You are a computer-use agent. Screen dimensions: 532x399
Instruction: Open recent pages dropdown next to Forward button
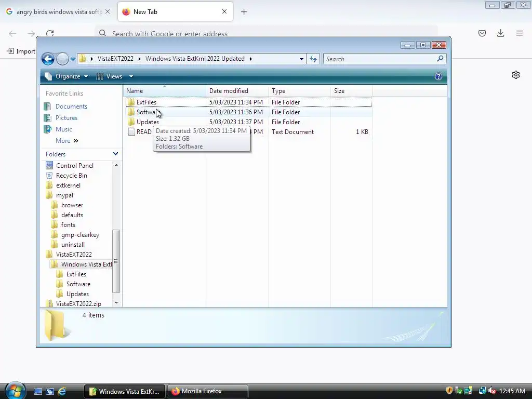73,59
